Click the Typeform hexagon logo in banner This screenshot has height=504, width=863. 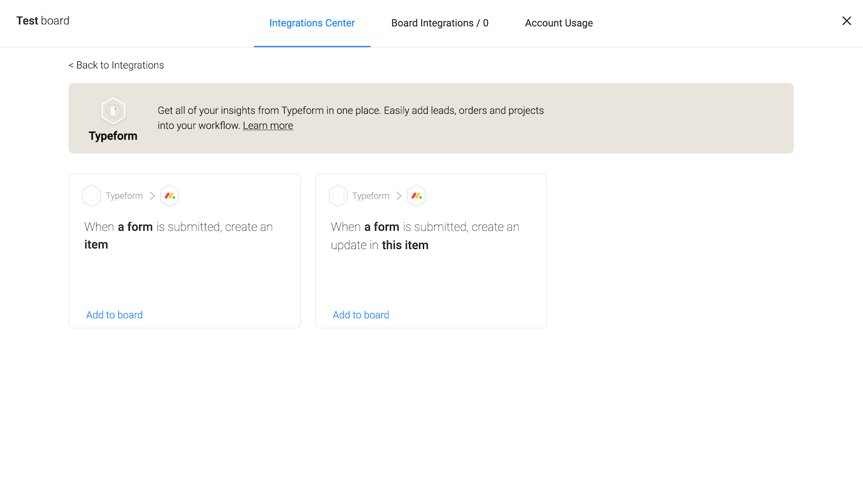tap(113, 111)
